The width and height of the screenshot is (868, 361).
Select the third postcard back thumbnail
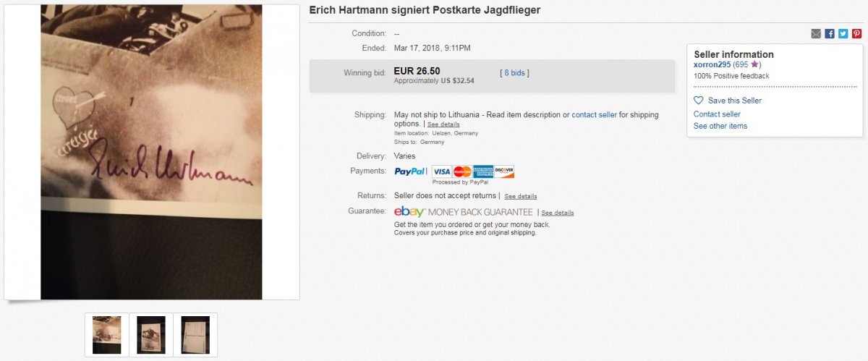point(195,335)
